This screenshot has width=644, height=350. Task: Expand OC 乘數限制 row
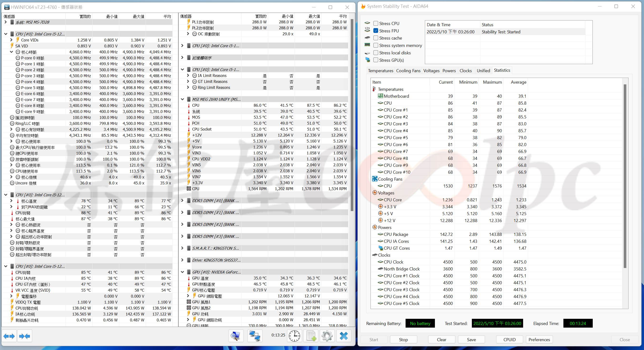188,34
